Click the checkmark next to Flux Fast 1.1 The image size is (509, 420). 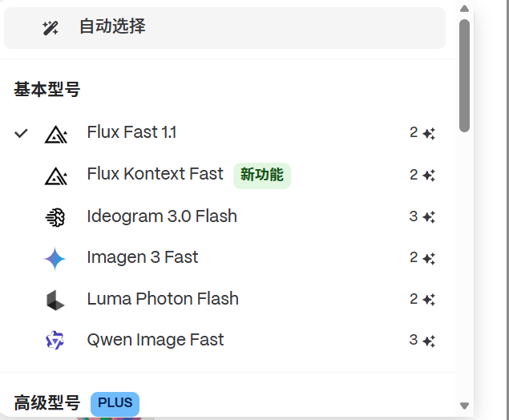tap(22, 133)
